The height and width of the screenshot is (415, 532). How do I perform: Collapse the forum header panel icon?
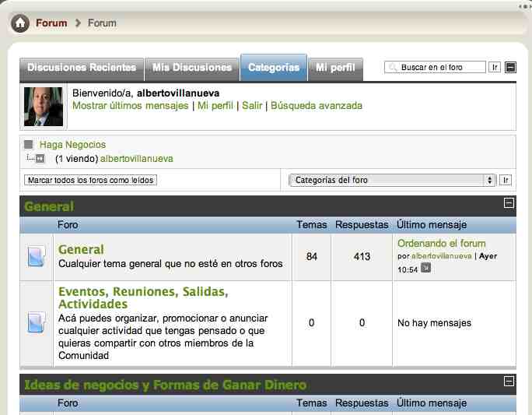coord(510,67)
